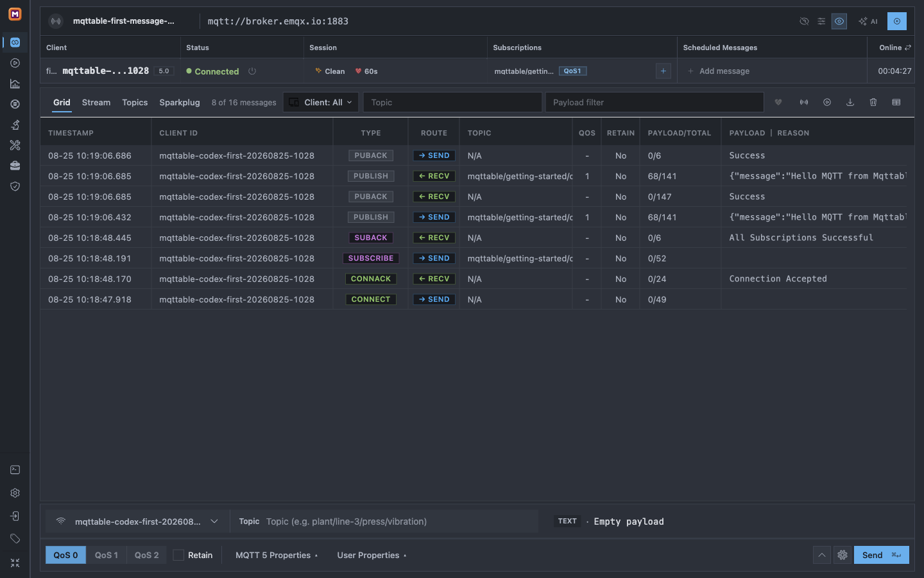The width and height of the screenshot is (924, 578).
Task: Toggle the Online swap arrows
Action: (x=908, y=48)
